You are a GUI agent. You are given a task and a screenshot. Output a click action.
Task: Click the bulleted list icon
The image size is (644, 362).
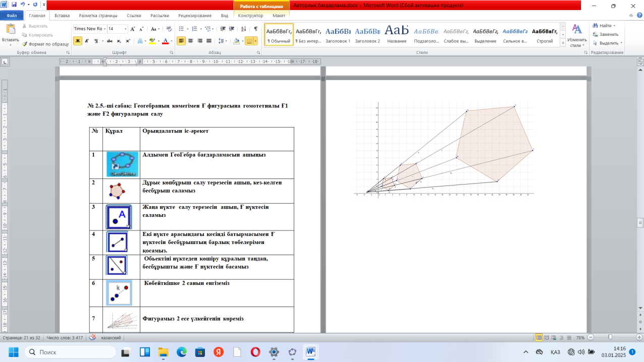(x=181, y=29)
